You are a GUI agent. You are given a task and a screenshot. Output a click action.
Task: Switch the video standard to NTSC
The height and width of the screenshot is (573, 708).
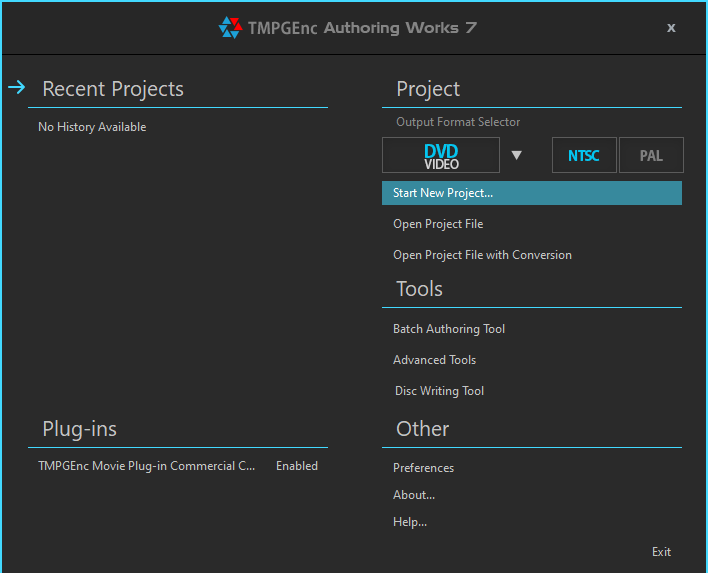click(x=584, y=156)
